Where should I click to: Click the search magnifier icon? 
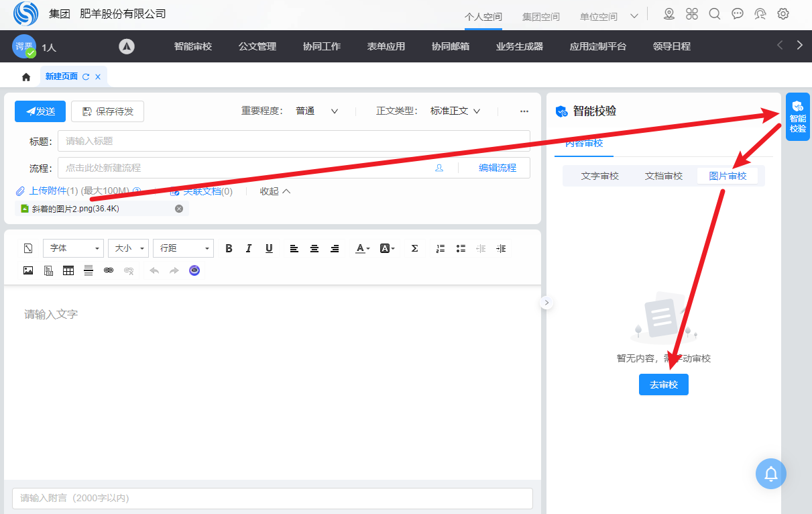[715, 14]
